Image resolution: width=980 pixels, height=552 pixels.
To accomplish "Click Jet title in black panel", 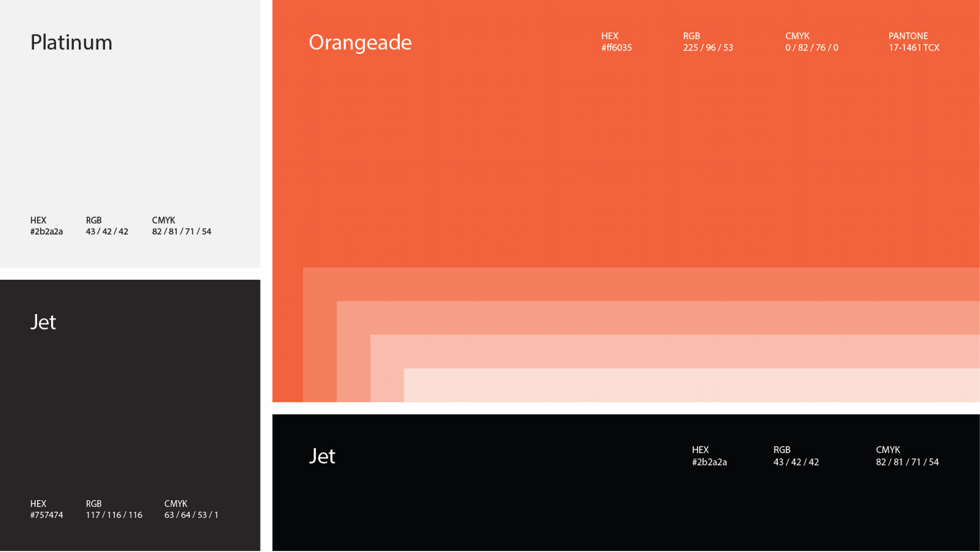I will tap(322, 456).
